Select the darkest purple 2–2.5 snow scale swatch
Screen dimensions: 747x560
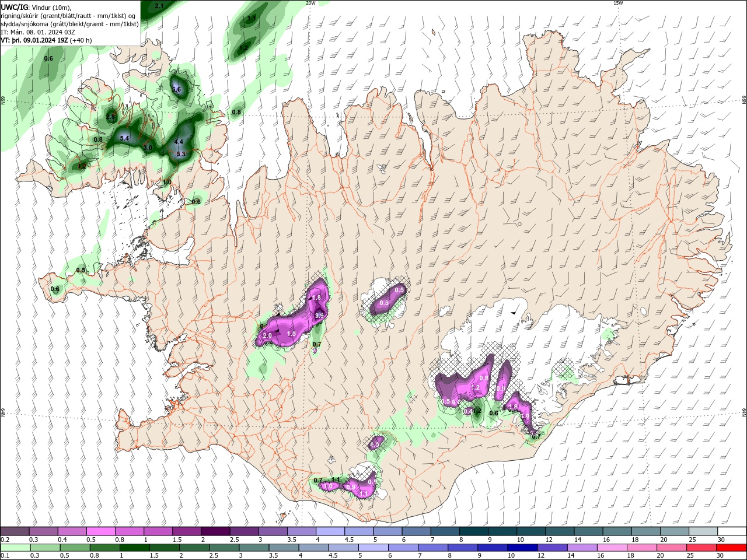215,531
